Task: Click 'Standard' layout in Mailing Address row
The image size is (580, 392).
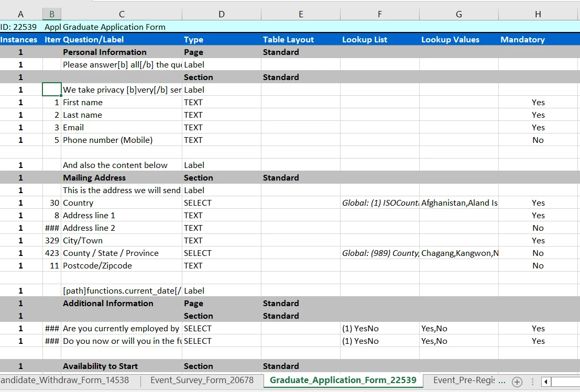Action: (x=301, y=178)
